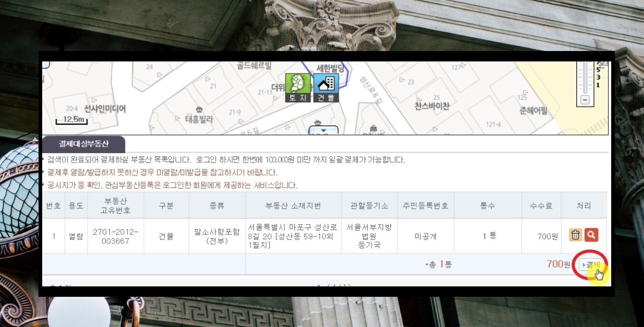Zoom out with map minus button

(x=585, y=99)
